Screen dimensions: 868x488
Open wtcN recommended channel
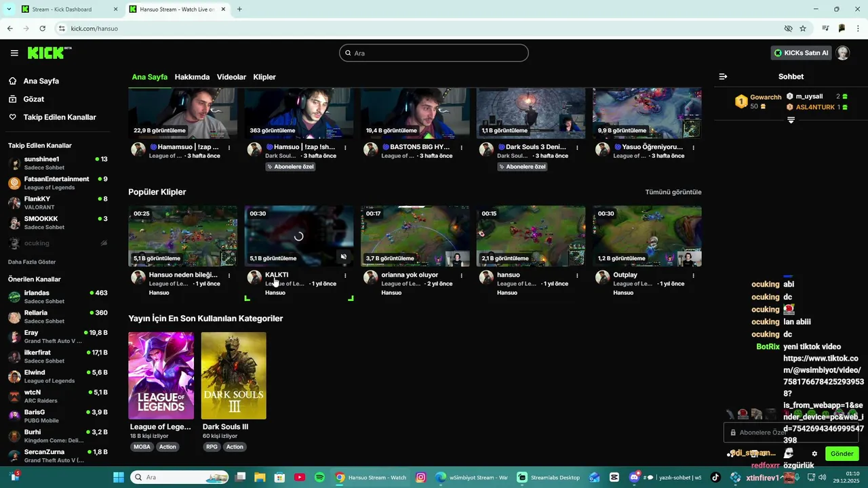click(x=58, y=396)
